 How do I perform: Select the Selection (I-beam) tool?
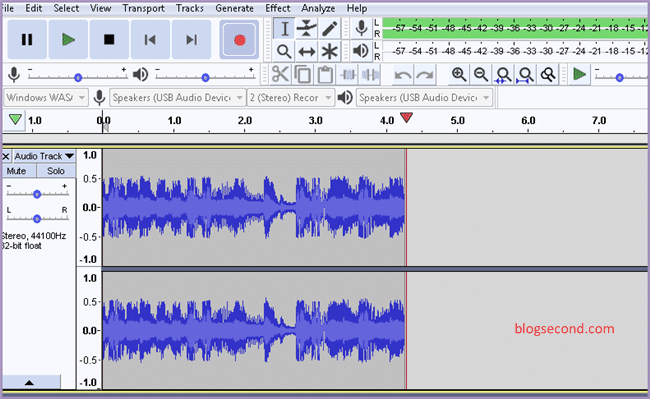click(x=284, y=29)
